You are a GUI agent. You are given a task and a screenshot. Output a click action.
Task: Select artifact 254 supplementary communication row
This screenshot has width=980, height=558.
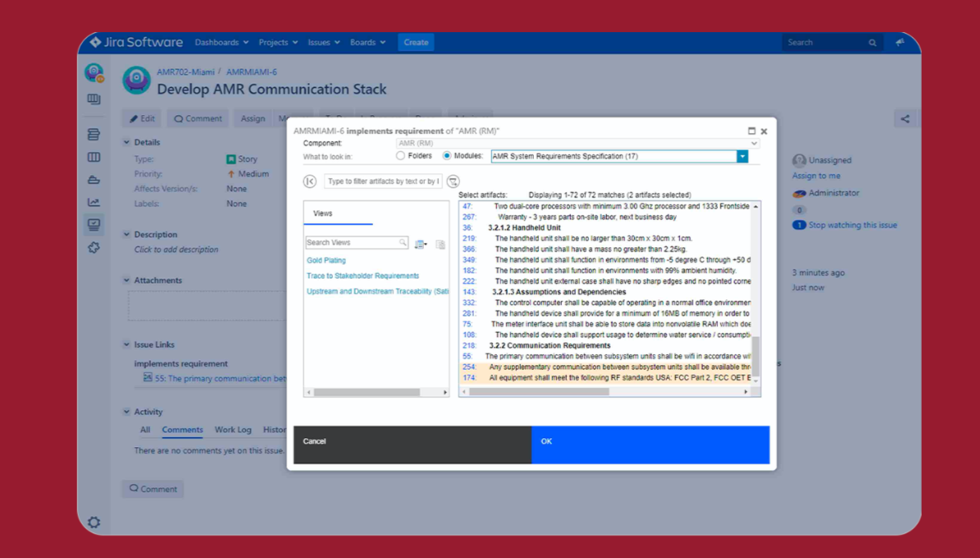tap(605, 367)
